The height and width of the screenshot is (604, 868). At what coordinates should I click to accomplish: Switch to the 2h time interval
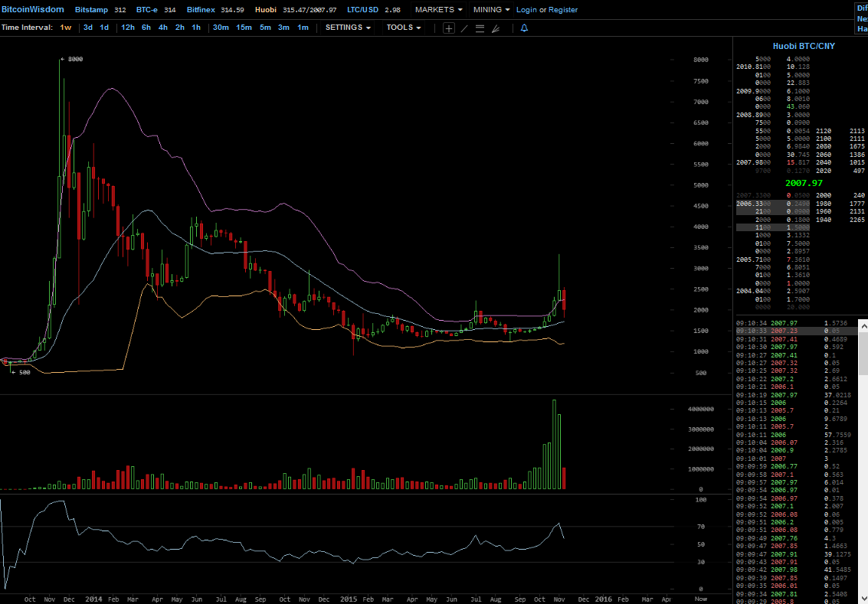click(x=180, y=27)
